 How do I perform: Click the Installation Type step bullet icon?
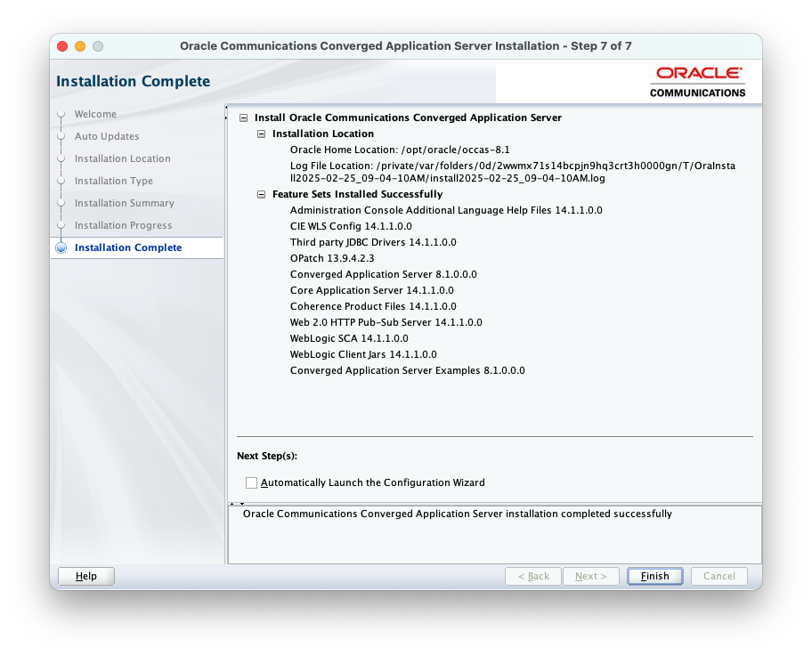click(x=61, y=181)
